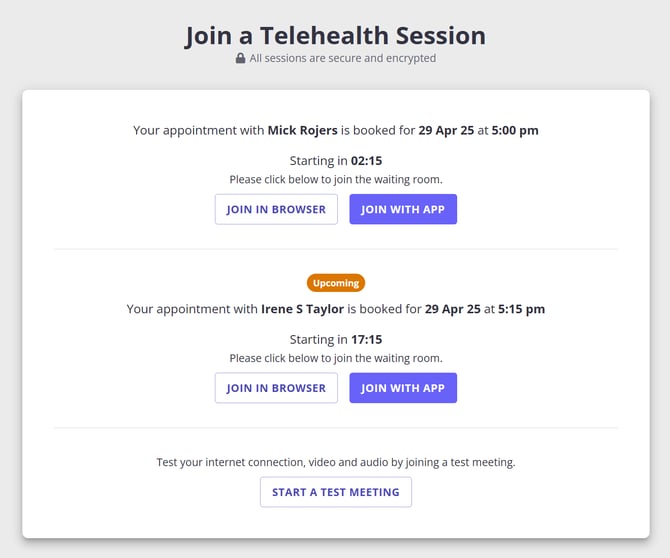Click the orange Upcoming badge
This screenshot has width=670, height=558.
335,283
